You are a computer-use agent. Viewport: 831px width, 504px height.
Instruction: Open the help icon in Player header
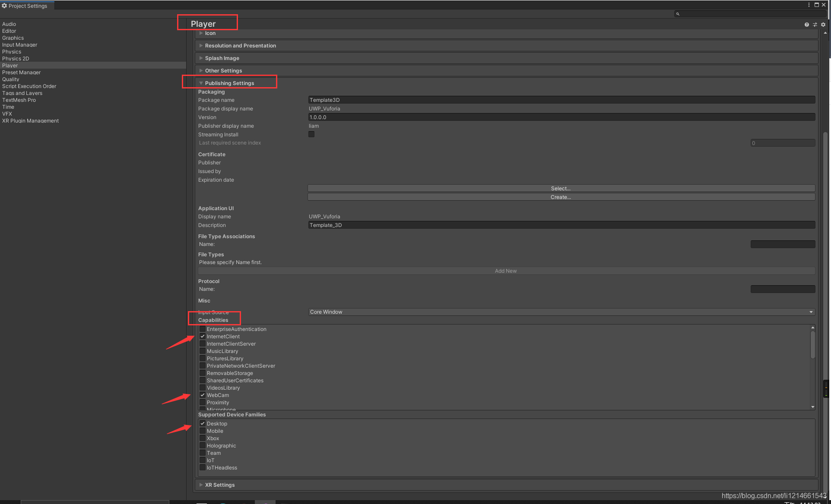click(x=806, y=25)
